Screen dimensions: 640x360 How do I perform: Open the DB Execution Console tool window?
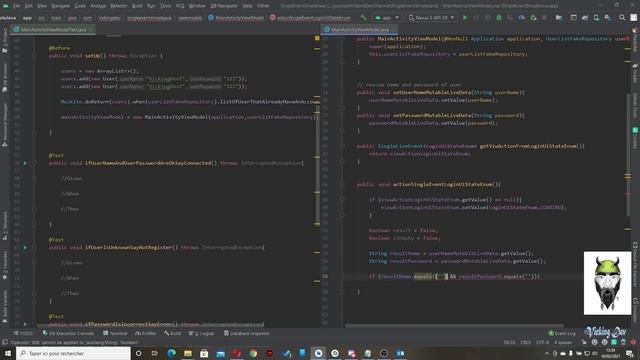[x=68, y=333]
